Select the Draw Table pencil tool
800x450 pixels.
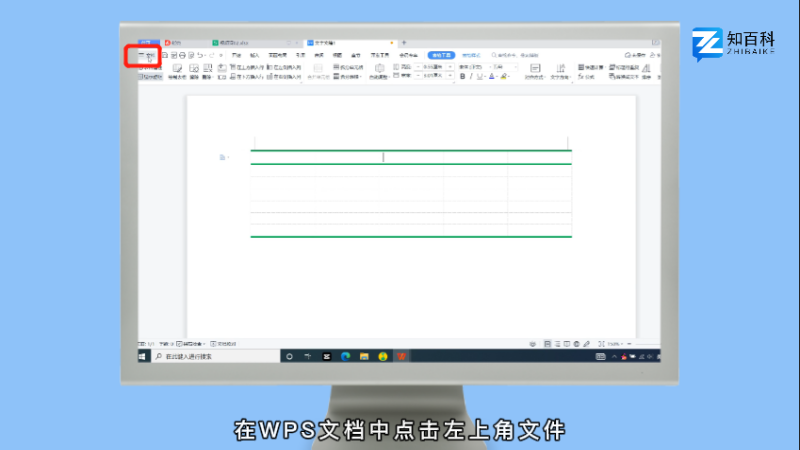click(177, 71)
